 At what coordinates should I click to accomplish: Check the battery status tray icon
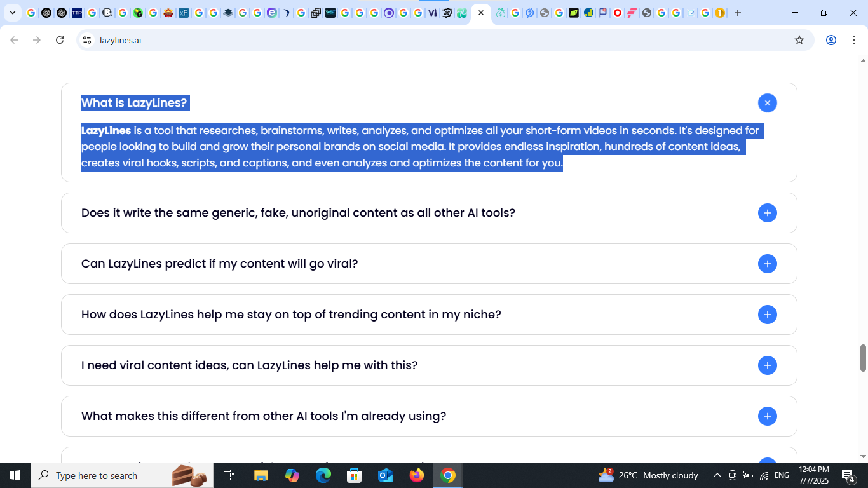click(748, 475)
